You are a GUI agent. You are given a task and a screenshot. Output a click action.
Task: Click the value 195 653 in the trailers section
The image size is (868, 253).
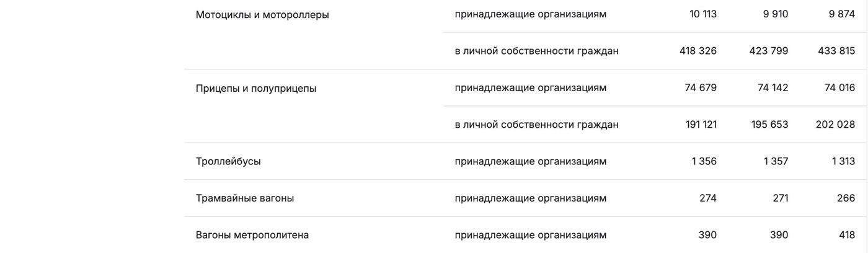(770, 125)
